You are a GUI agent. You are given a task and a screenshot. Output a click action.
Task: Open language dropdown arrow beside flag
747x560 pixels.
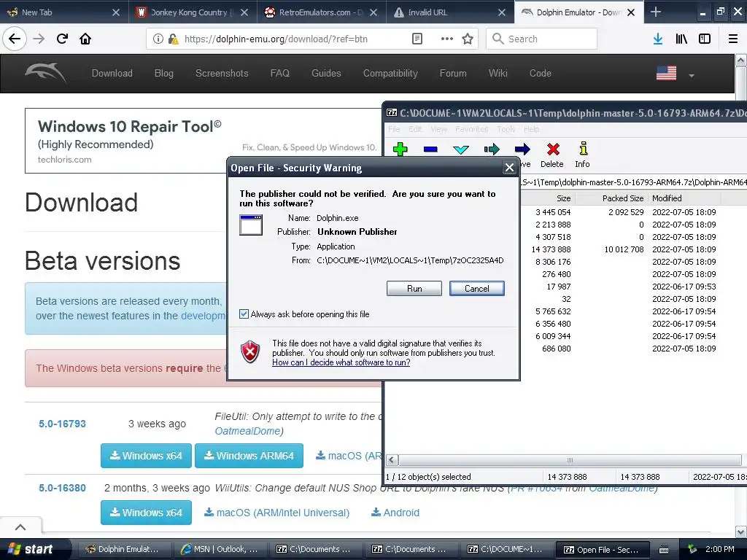click(x=692, y=75)
